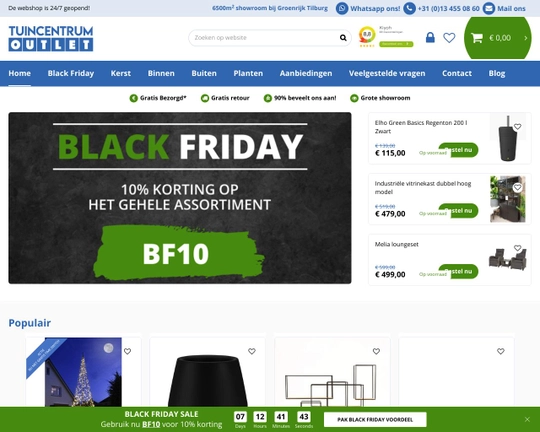Image resolution: width=540 pixels, height=432 pixels.
Task: Toggle wishlist heart on Christmas tree product
Action: pyautogui.click(x=127, y=351)
